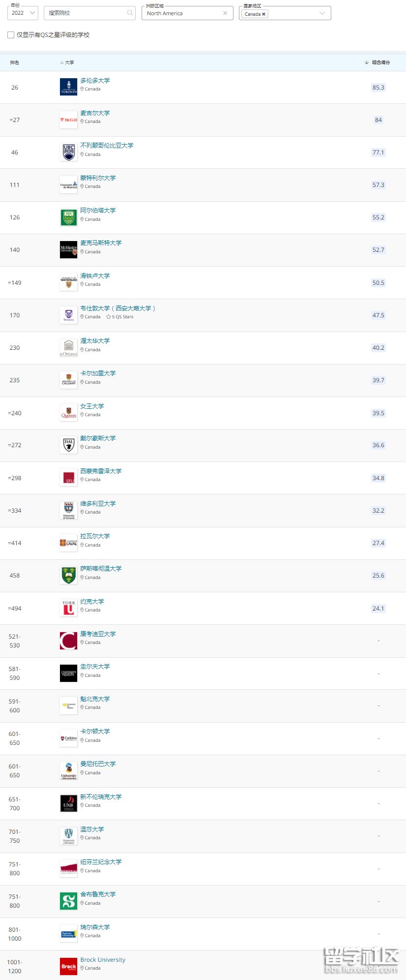Open the North America region dropdown
This screenshot has height=980, width=406.
tap(182, 13)
